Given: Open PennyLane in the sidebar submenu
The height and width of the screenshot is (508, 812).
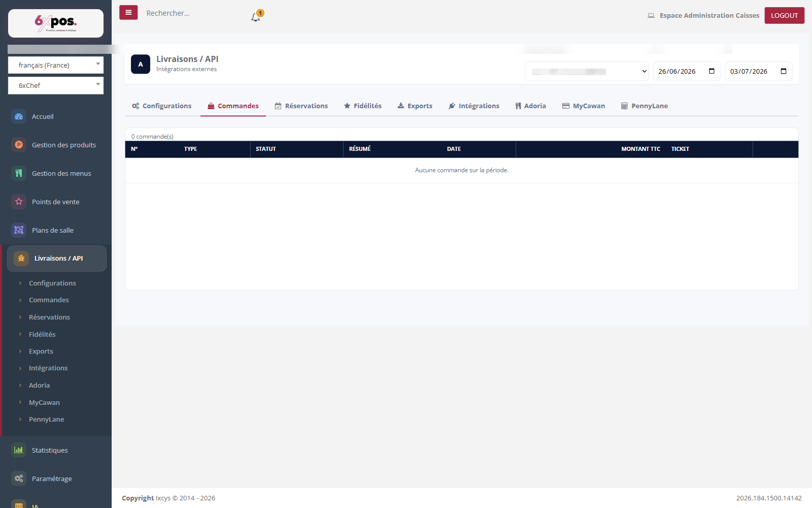Looking at the screenshot, I should (x=46, y=420).
